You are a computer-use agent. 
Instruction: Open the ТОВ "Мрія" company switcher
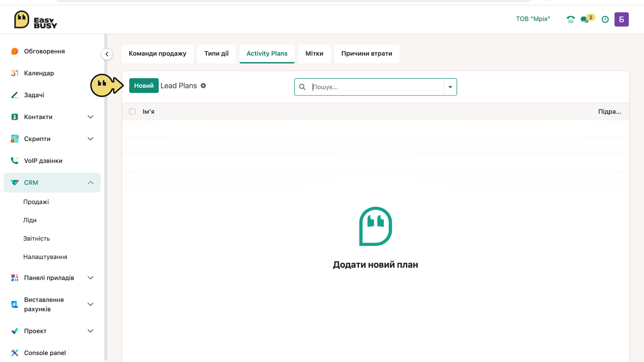(x=533, y=19)
